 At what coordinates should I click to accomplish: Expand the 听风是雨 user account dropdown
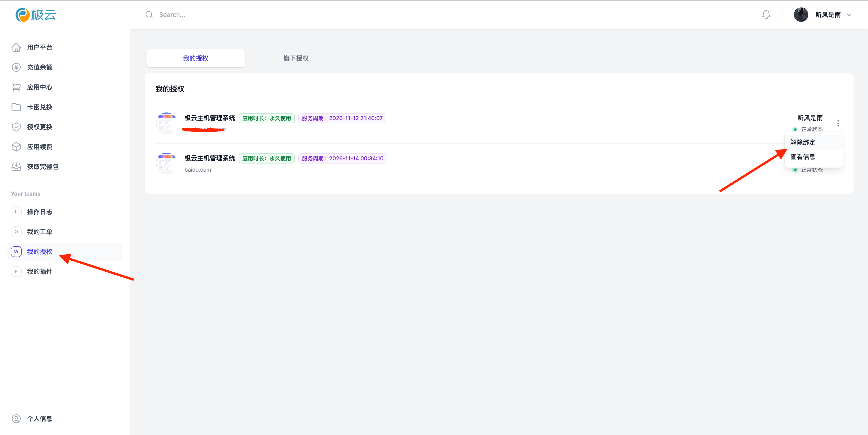pyautogui.click(x=828, y=15)
